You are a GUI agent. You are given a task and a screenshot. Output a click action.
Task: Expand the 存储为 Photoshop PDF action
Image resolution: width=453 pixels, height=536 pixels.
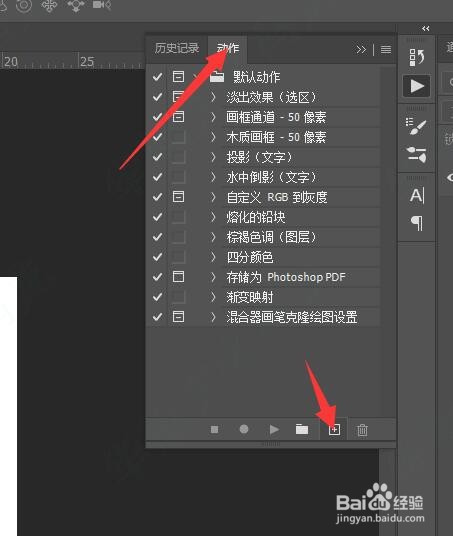[x=213, y=277]
